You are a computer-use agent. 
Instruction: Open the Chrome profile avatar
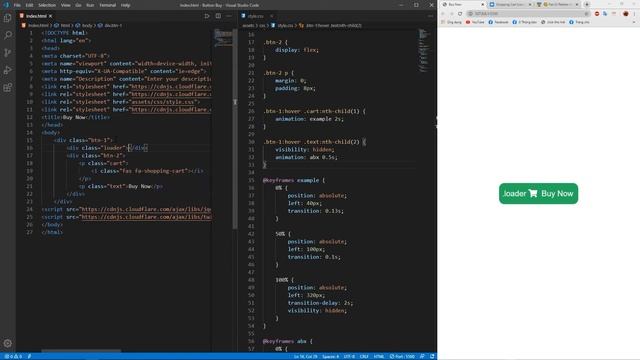[625, 13]
